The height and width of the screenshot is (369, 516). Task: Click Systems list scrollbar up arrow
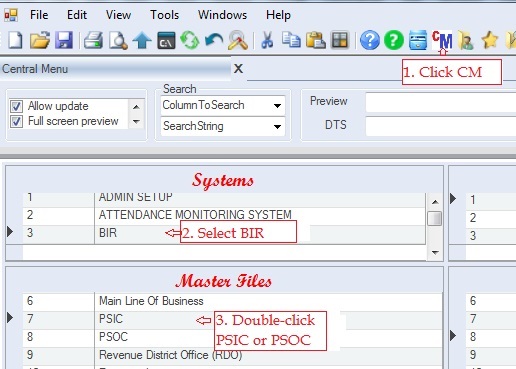click(x=435, y=202)
